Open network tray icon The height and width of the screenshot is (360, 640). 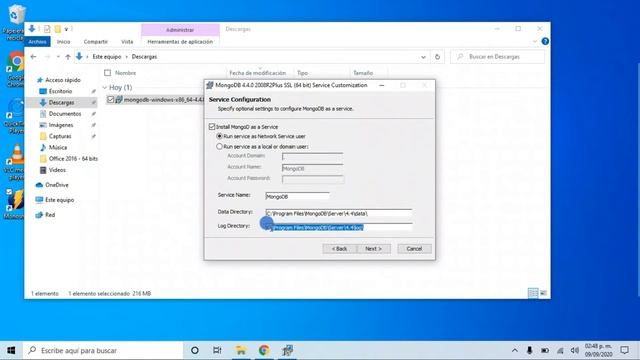coord(560,350)
